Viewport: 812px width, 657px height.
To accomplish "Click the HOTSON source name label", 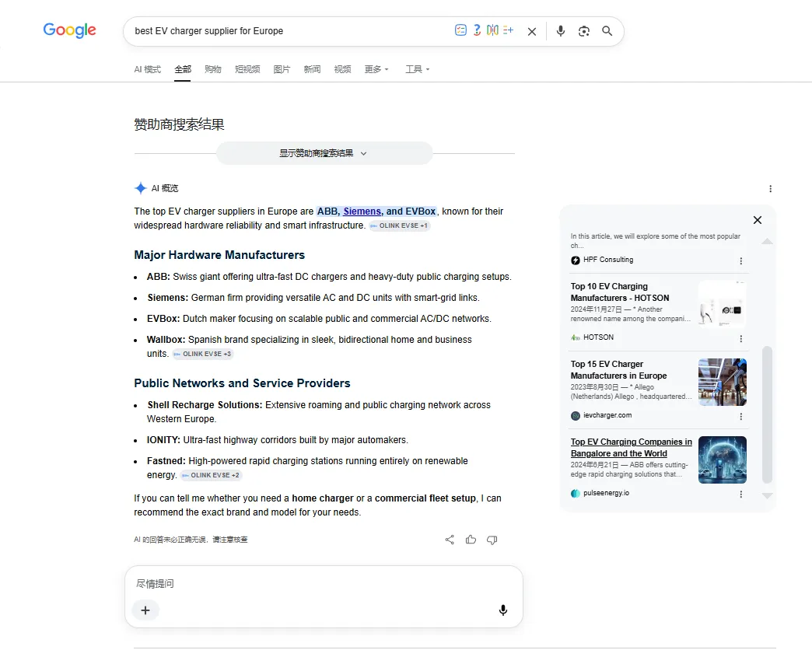I will coord(598,337).
